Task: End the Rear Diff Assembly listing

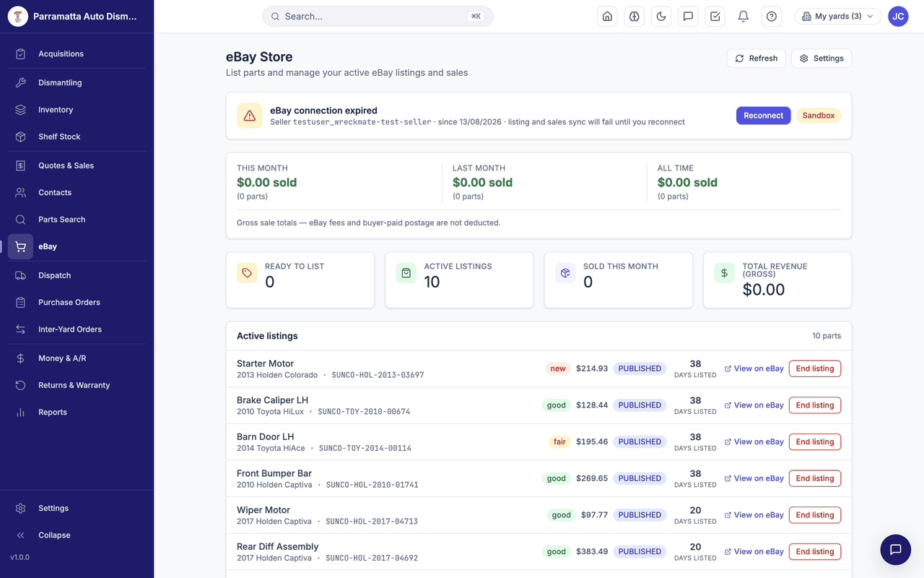Action: 815,552
